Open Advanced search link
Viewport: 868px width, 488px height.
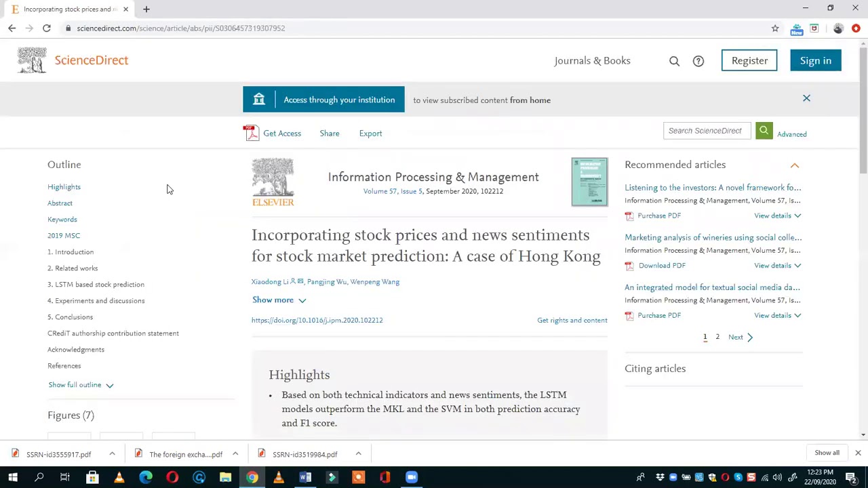pyautogui.click(x=791, y=134)
